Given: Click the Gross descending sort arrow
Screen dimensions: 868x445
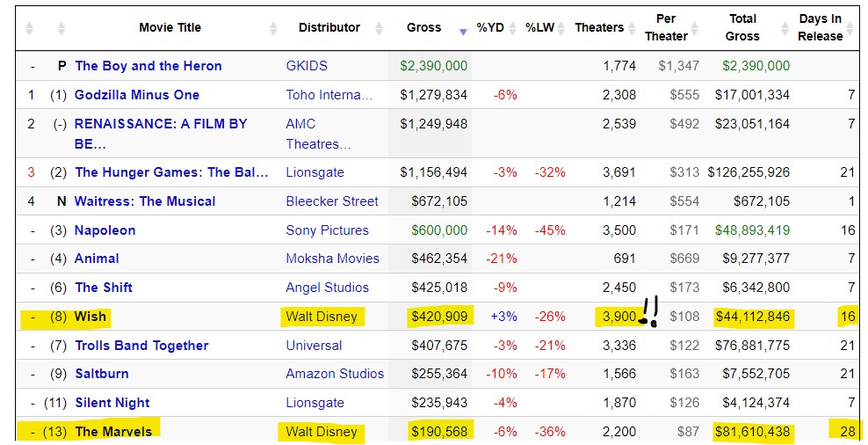Looking at the screenshot, I should tap(463, 32).
